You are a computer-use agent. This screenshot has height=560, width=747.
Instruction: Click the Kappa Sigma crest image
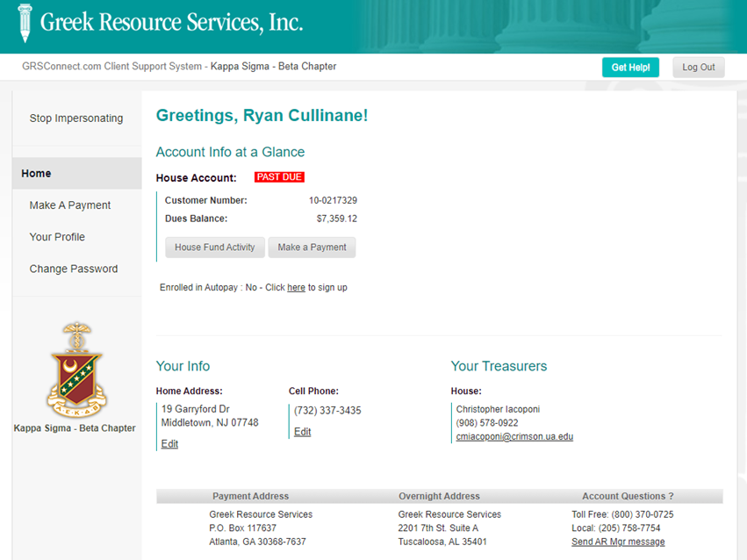[76, 370]
